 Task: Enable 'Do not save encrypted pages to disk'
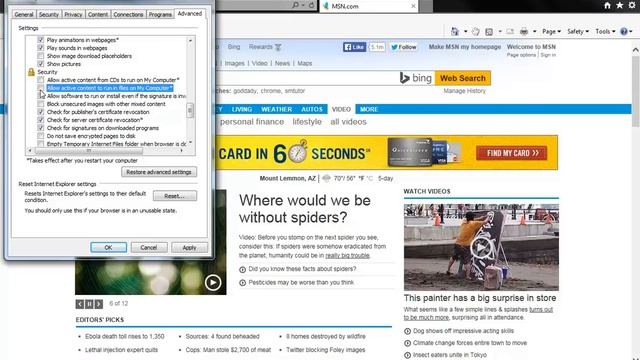pyautogui.click(x=40, y=136)
